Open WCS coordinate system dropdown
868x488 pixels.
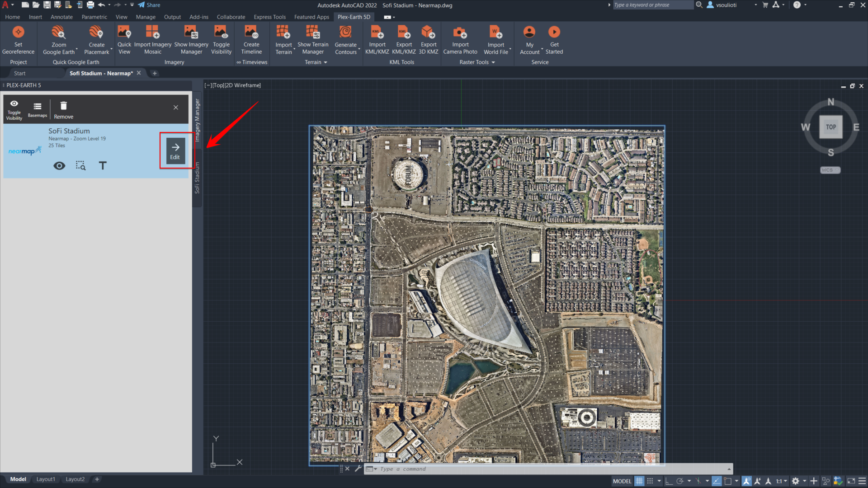pos(830,170)
